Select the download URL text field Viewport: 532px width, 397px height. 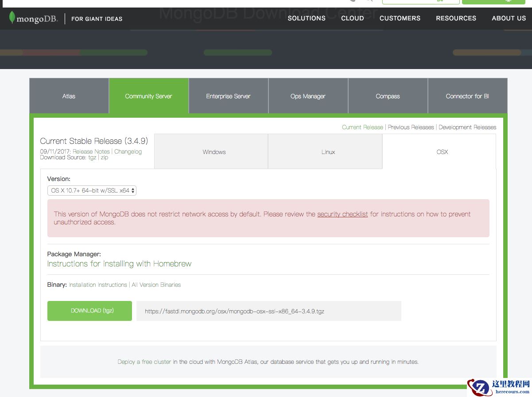[269, 311]
